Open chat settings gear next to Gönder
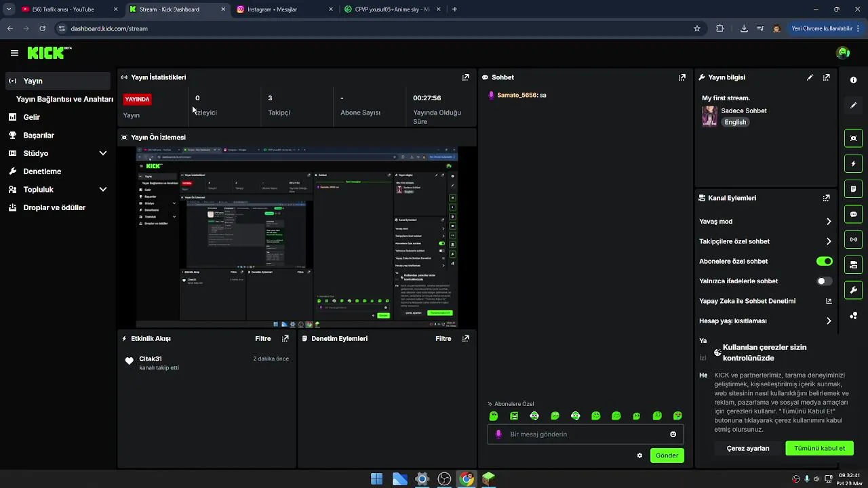This screenshot has width=868, height=488. [x=639, y=455]
